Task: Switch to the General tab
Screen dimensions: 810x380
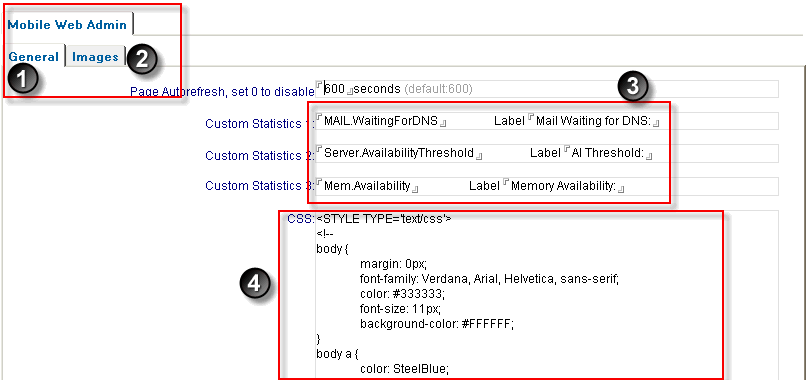Action: (34, 56)
